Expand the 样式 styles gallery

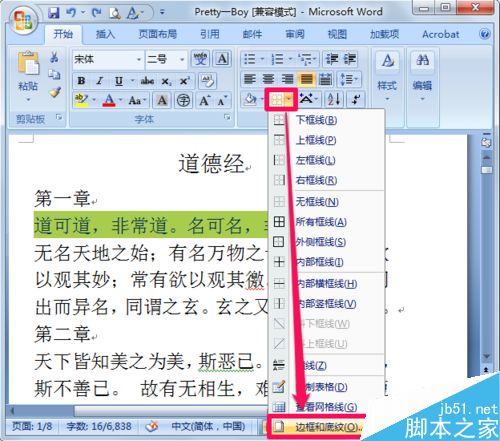(x=387, y=76)
